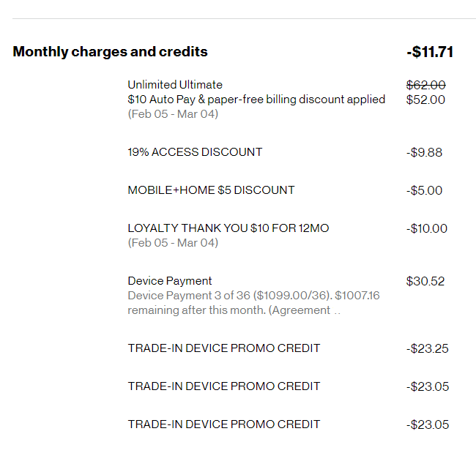Click the last TRADE-IN DEVICE PROMO CREDIT
This screenshot has width=476, height=453.
click(223, 424)
